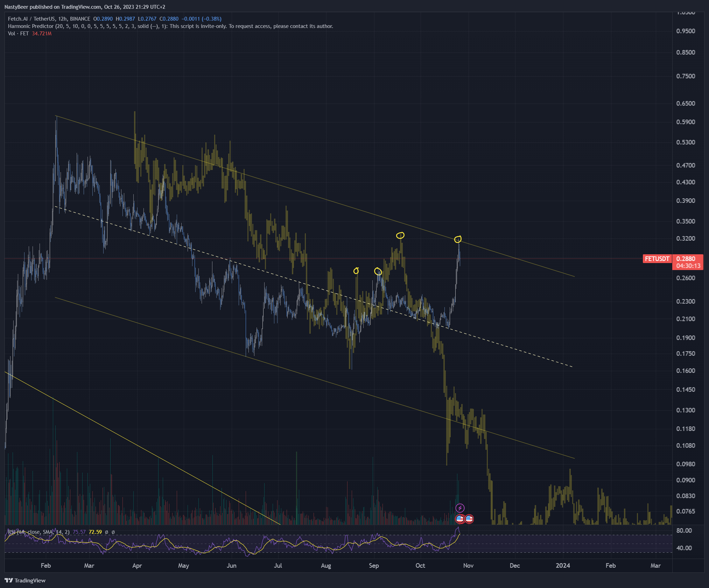Click the 0.0765 price axis label
709x588 pixels.
point(686,511)
